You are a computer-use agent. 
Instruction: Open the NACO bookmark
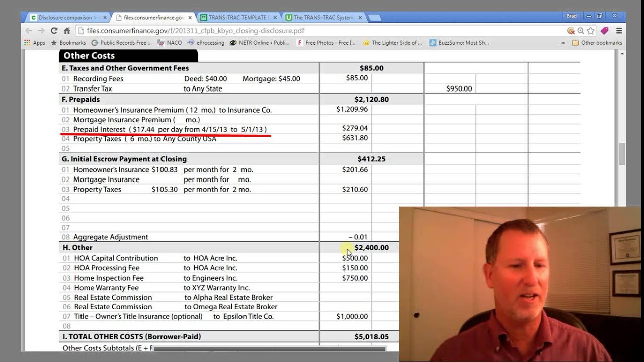[x=170, y=43]
